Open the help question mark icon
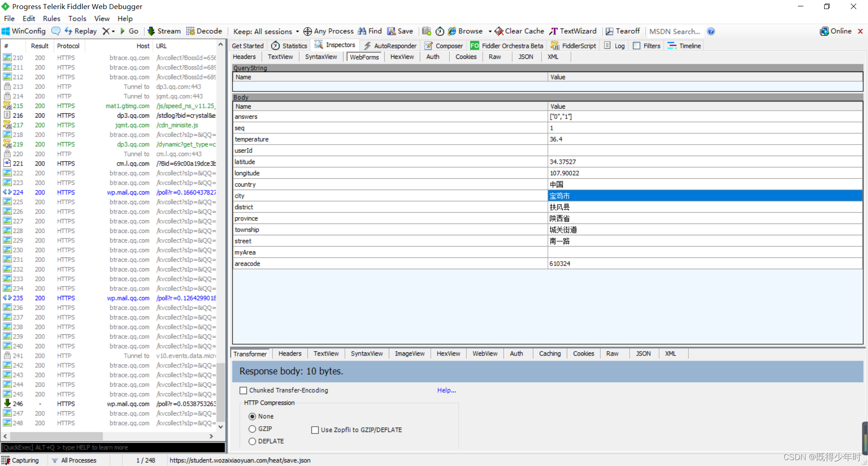Viewport: 868px width, 466px height. (x=711, y=31)
